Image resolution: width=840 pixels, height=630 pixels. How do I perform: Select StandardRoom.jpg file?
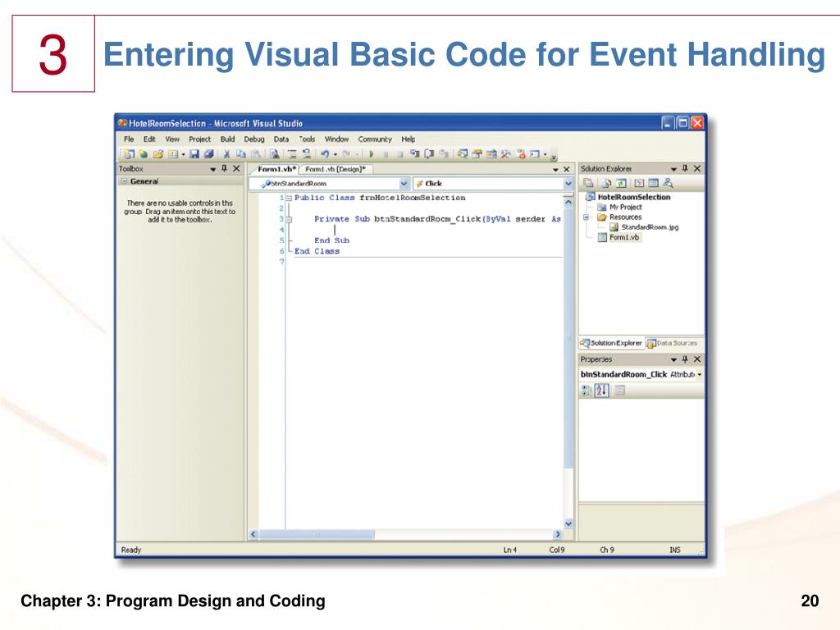coord(650,227)
